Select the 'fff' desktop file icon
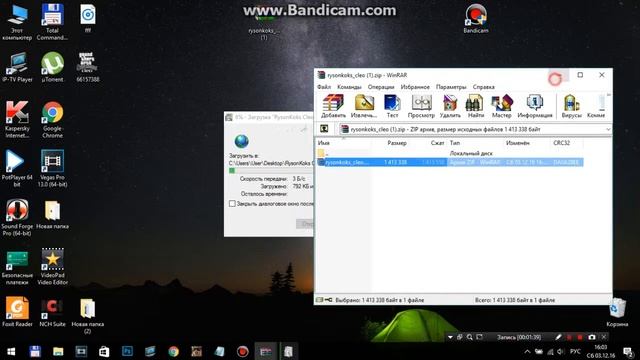This screenshot has width=640, height=360. click(x=87, y=19)
